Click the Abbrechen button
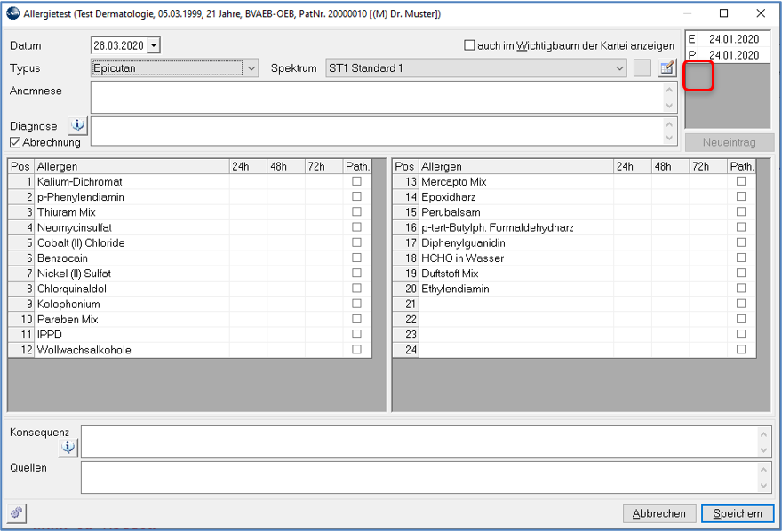 coord(658,513)
